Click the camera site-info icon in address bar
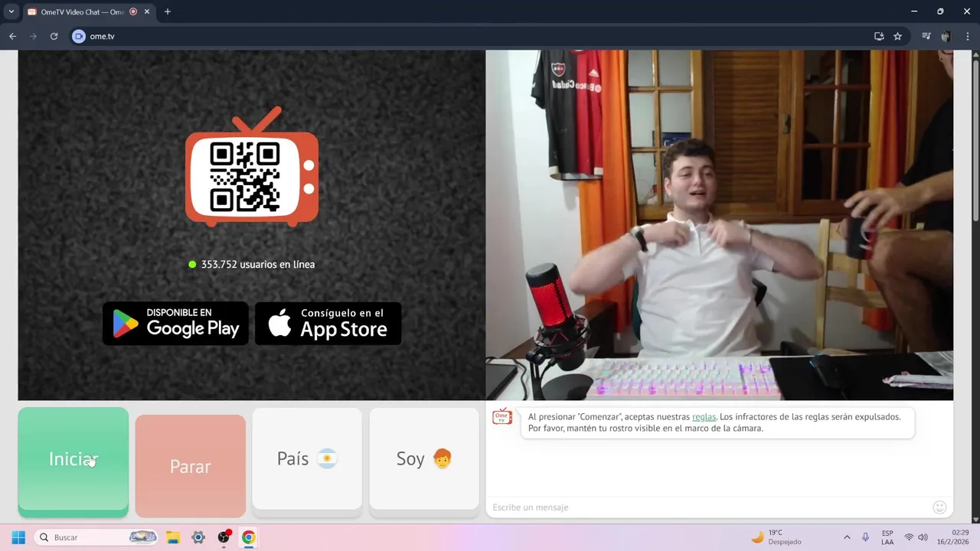 (x=78, y=36)
